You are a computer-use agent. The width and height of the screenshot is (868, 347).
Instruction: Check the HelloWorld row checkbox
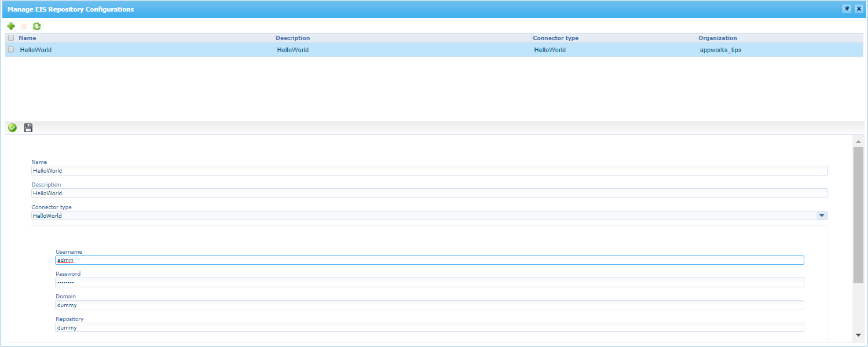pyautogui.click(x=11, y=50)
